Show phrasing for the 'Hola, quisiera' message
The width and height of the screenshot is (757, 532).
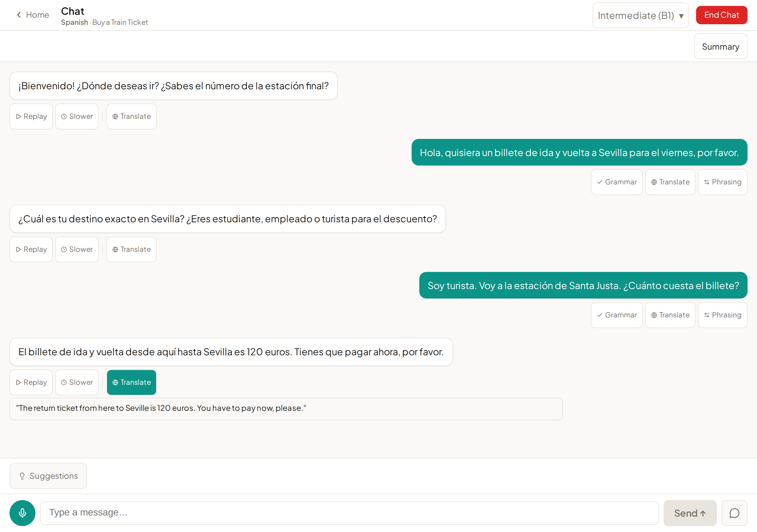click(722, 182)
